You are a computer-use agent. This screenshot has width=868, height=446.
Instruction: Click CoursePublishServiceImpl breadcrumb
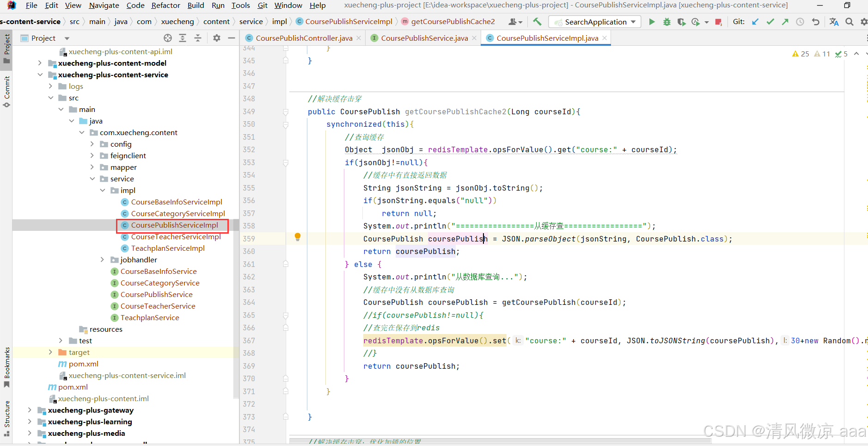(348, 22)
